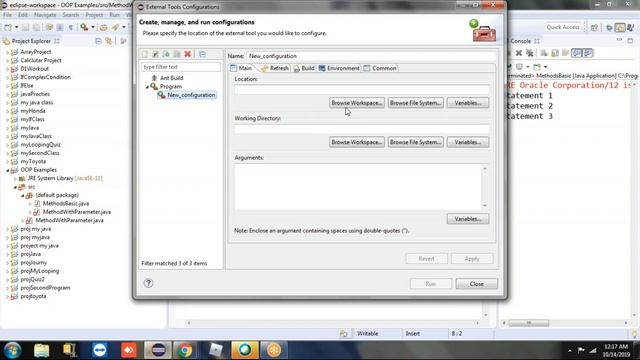This screenshot has width=640, height=360.
Task: Click Variables button under Arguments
Action: coord(468,219)
